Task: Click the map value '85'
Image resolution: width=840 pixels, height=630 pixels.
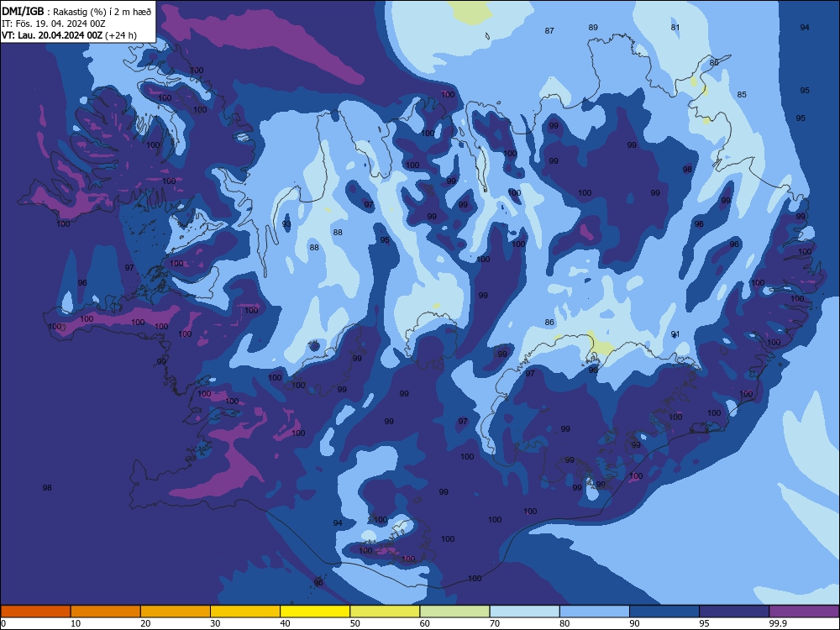Action: point(742,94)
